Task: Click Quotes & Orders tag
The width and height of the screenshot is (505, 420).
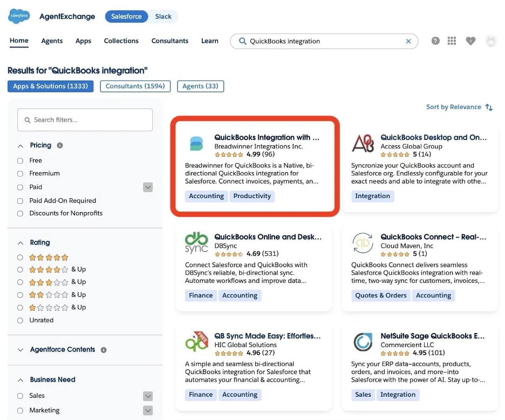Action: (x=381, y=295)
